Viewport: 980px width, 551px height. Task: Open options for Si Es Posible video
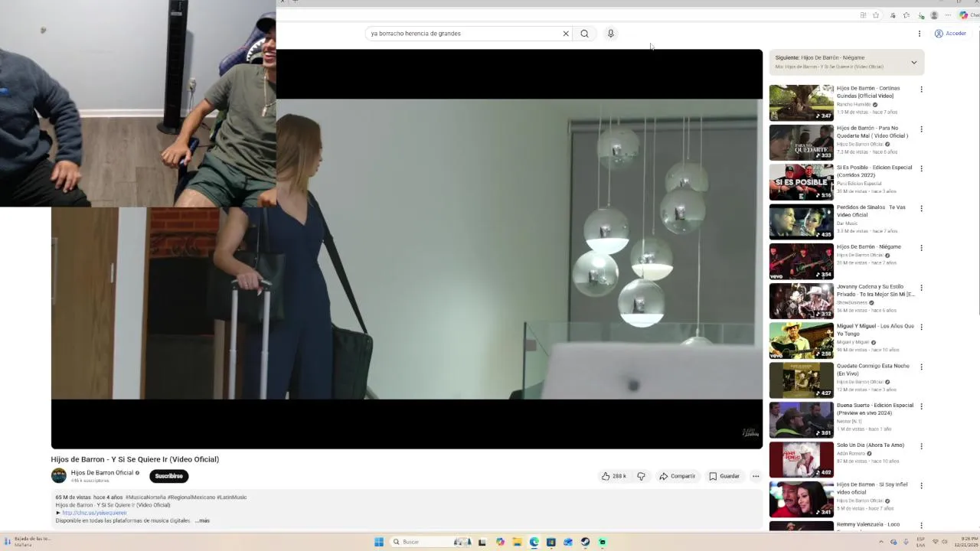click(921, 168)
